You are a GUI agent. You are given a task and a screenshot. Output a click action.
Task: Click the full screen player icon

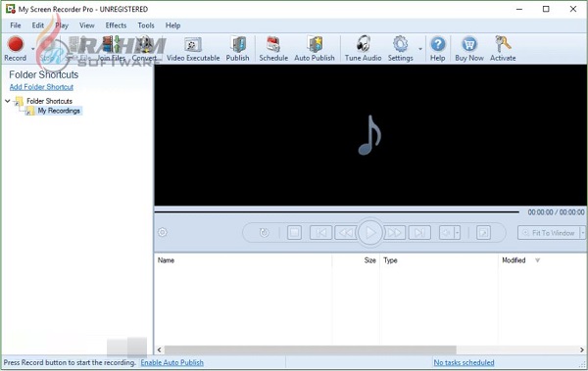(483, 233)
